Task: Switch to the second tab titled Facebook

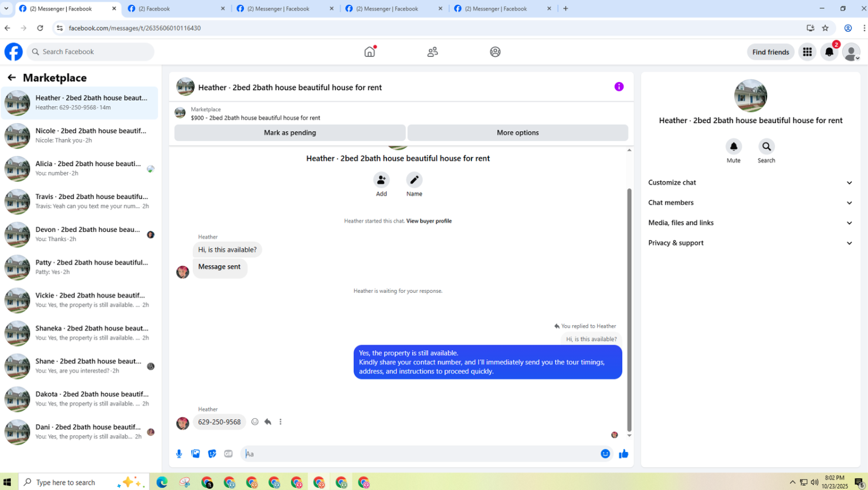Action: click(x=176, y=9)
